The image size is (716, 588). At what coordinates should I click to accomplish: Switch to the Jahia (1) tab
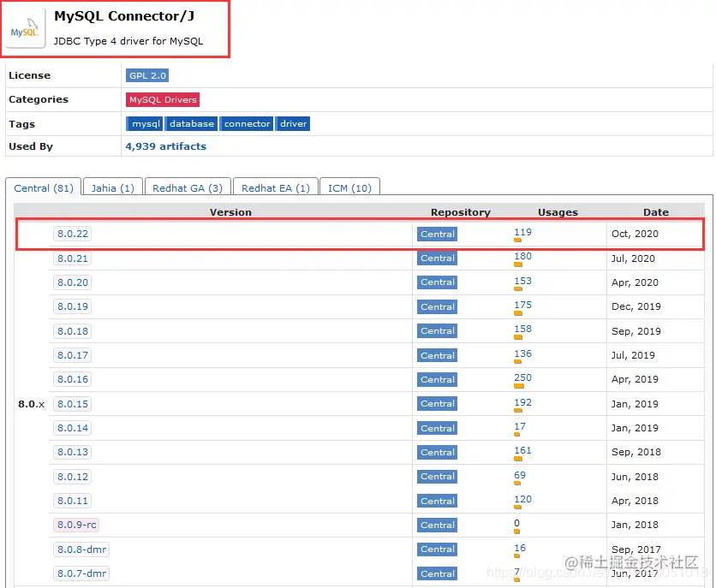click(113, 188)
